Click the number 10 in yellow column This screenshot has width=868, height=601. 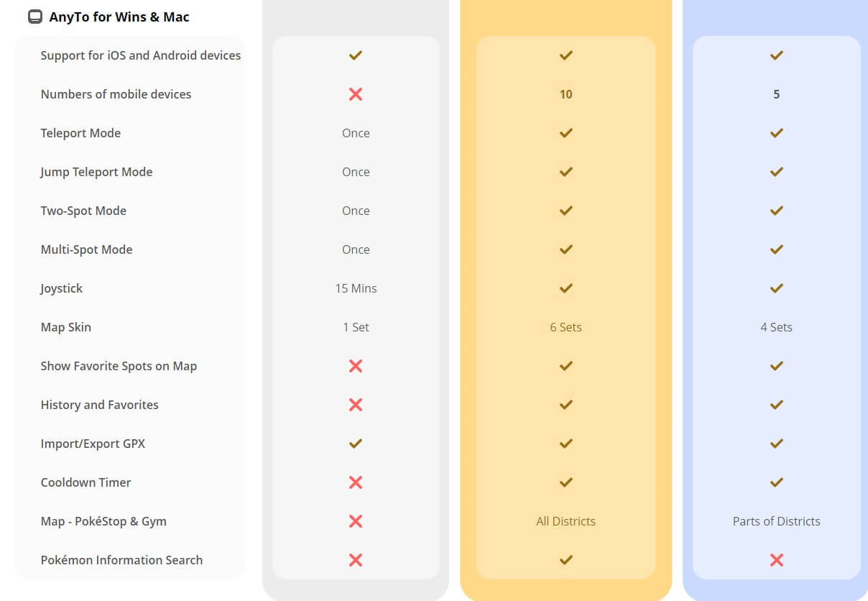click(565, 94)
